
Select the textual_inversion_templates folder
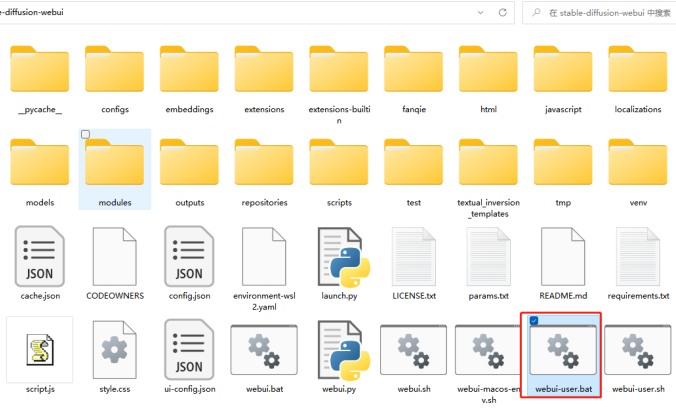click(489, 168)
